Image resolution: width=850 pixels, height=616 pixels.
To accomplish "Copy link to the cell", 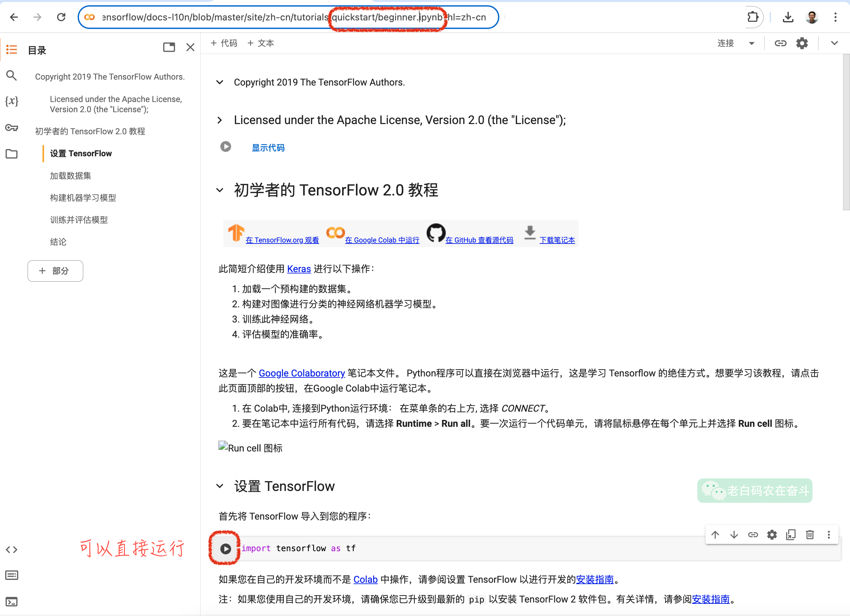I will [753, 535].
